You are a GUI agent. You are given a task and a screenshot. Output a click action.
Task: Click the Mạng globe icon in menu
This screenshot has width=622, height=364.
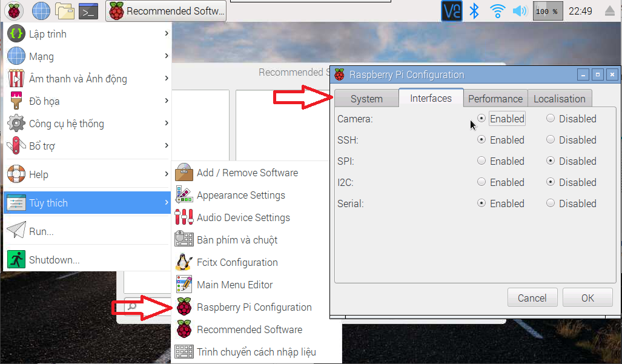[x=16, y=56]
